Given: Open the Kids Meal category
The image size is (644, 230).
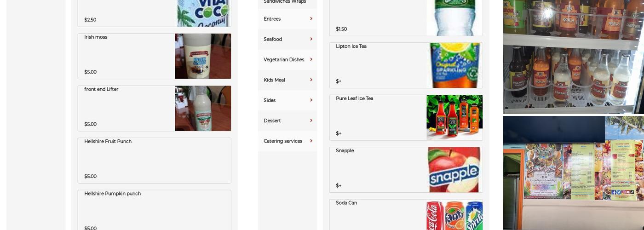Looking at the screenshot, I should point(287,80).
